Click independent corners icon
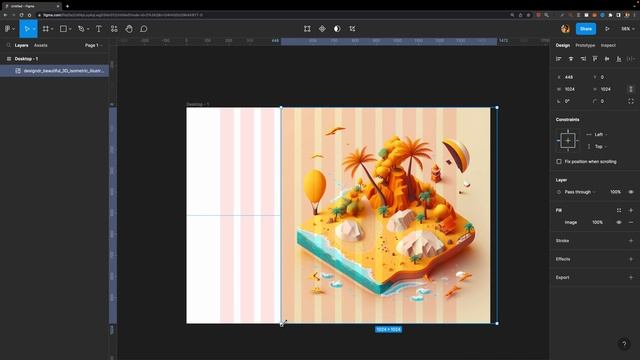This screenshot has height=360, width=640. click(631, 101)
